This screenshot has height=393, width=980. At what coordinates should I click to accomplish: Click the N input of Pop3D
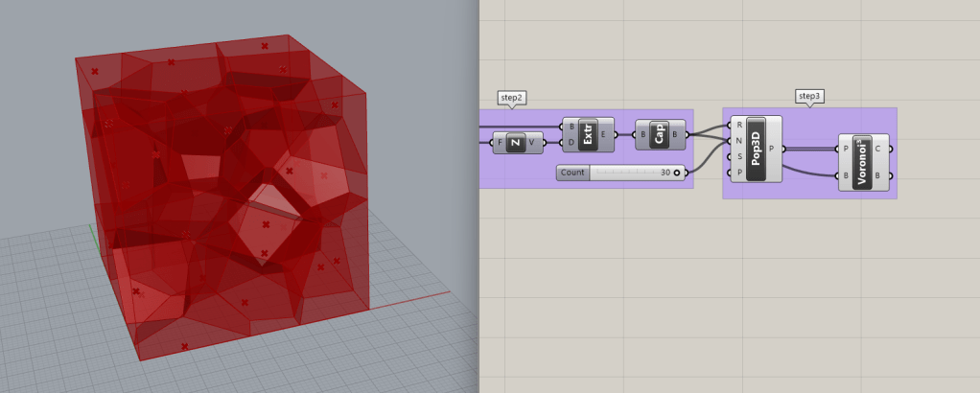(737, 141)
